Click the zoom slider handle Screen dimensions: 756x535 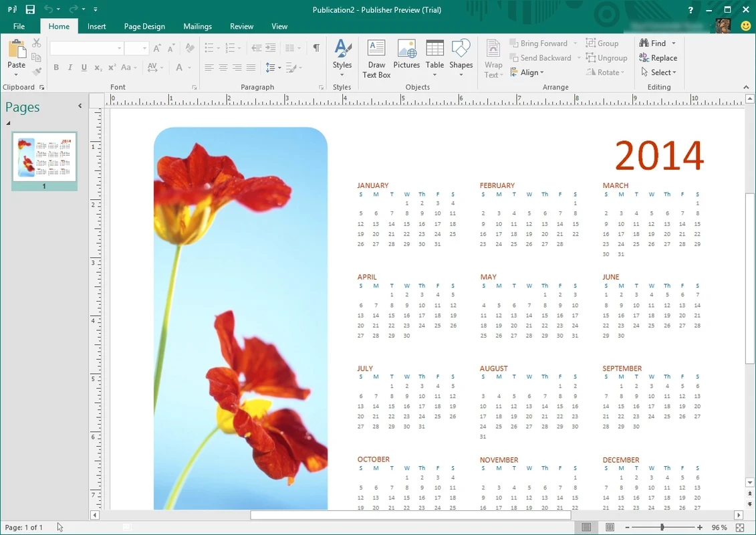pos(662,528)
